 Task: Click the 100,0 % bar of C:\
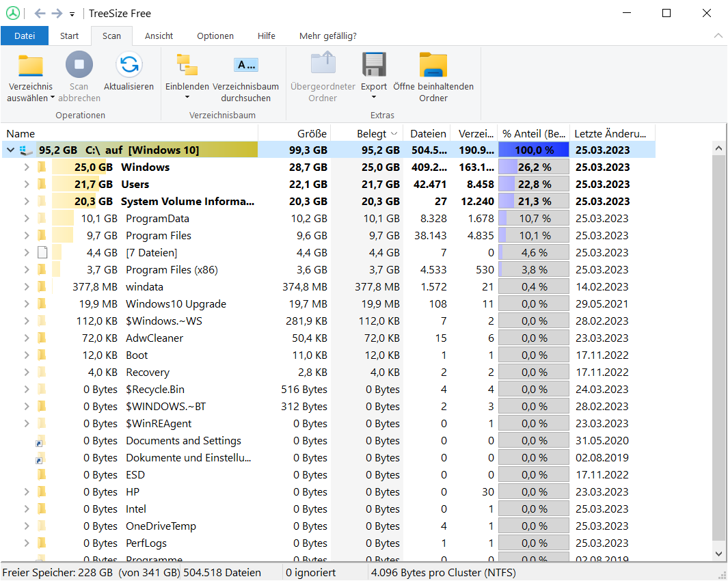(x=534, y=150)
